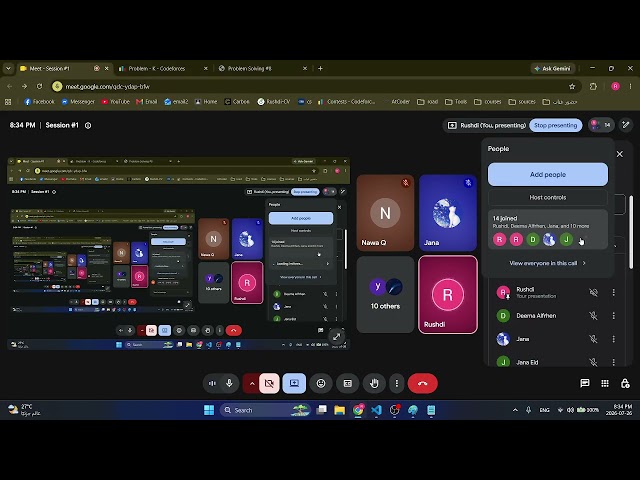
Task: Mute Rushdi's microphone in list
Action: click(593, 292)
